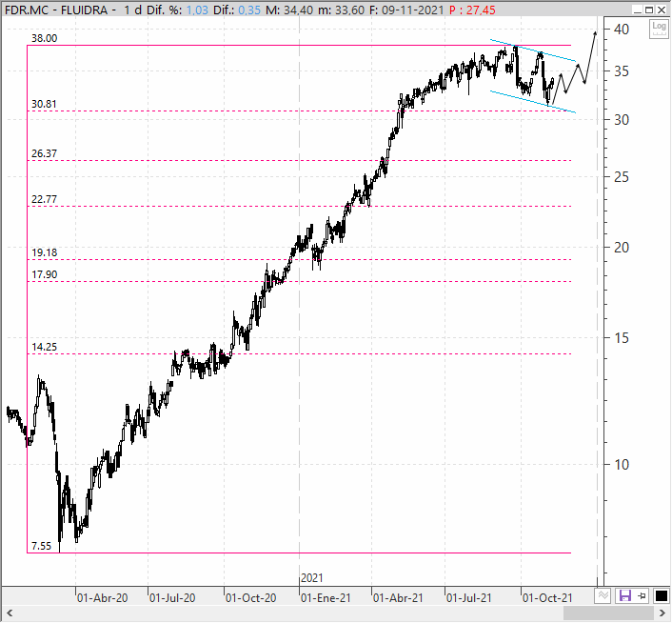This screenshot has width=672, height=623.
Task: Click the Dif. % value 1,03
Action: click(x=197, y=10)
